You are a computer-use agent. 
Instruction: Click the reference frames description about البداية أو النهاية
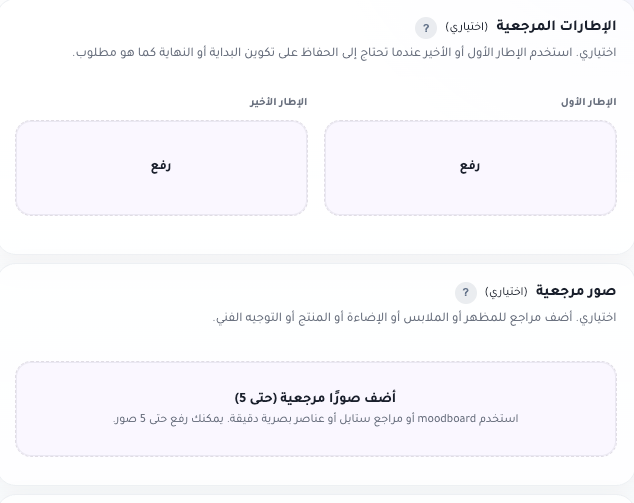pos(344,53)
